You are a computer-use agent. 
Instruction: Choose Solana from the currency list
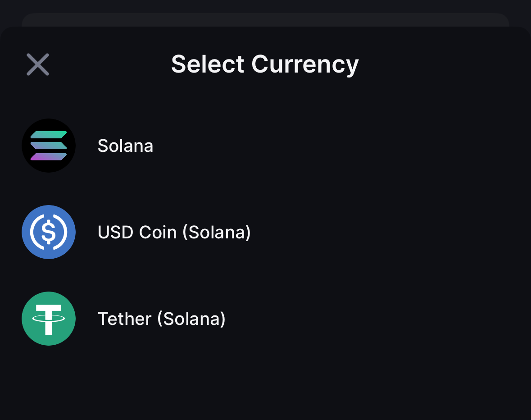[x=125, y=146]
